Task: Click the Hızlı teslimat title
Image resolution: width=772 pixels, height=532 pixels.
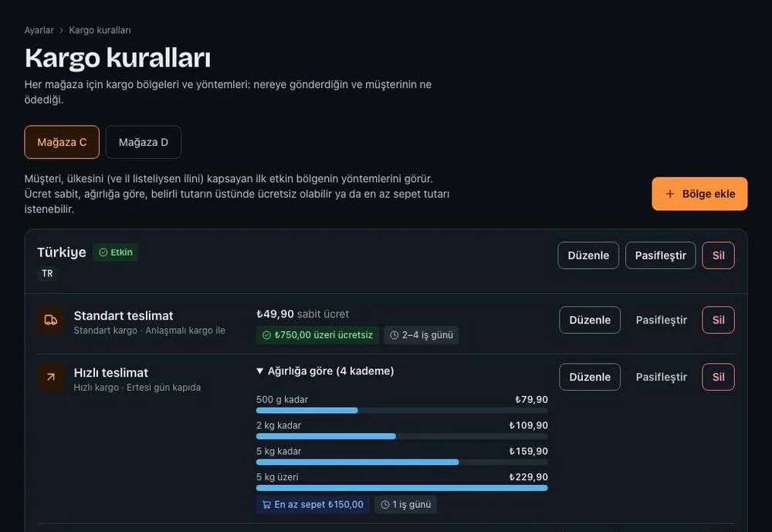Action: (x=110, y=373)
